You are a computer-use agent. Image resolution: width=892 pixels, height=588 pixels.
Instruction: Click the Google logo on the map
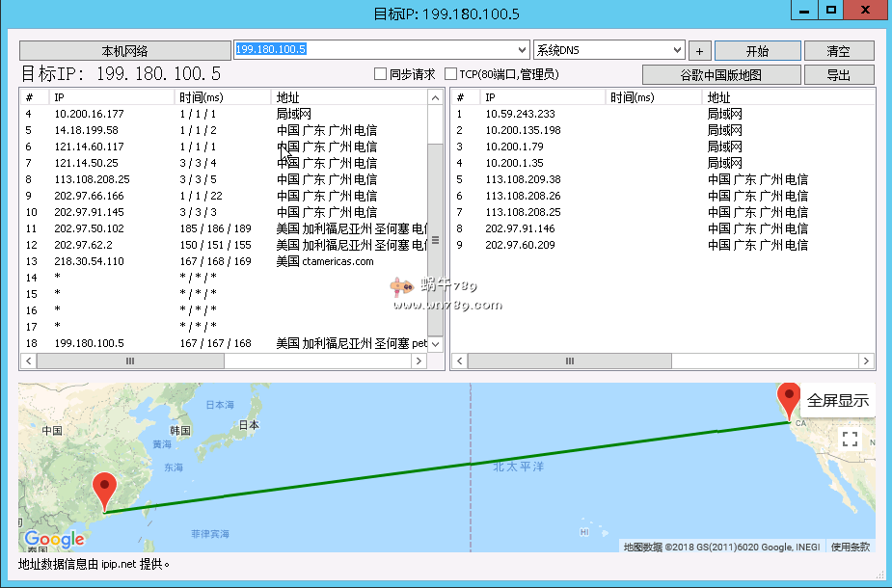click(53, 539)
